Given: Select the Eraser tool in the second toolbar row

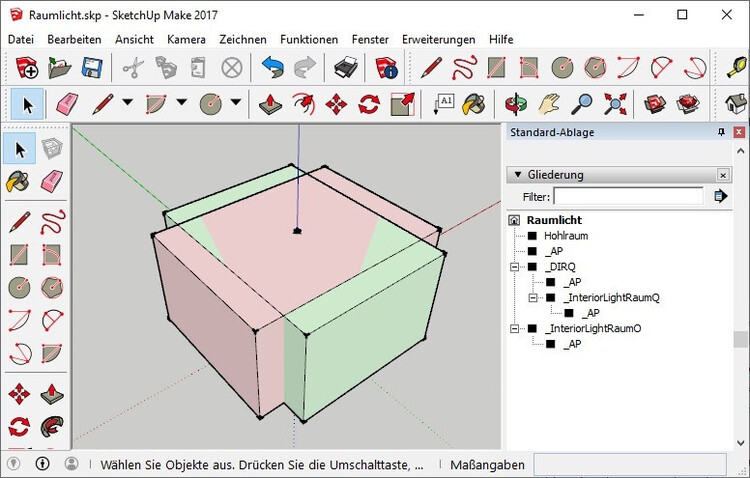Looking at the screenshot, I should coord(67,103).
